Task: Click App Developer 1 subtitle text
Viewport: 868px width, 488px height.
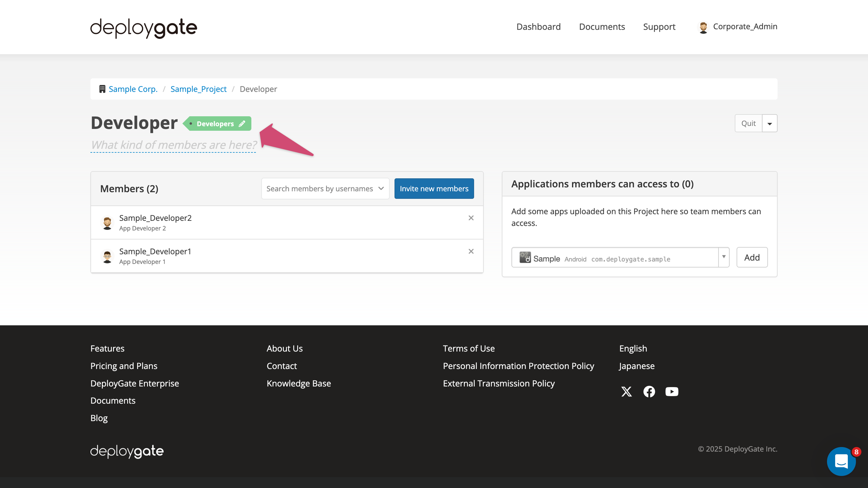Action: (142, 262)
